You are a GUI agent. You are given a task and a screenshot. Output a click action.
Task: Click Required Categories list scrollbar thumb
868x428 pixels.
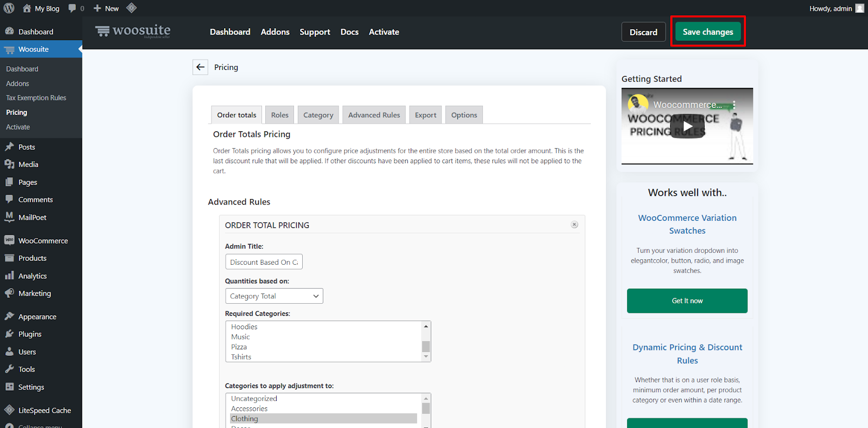click(426, 347)
